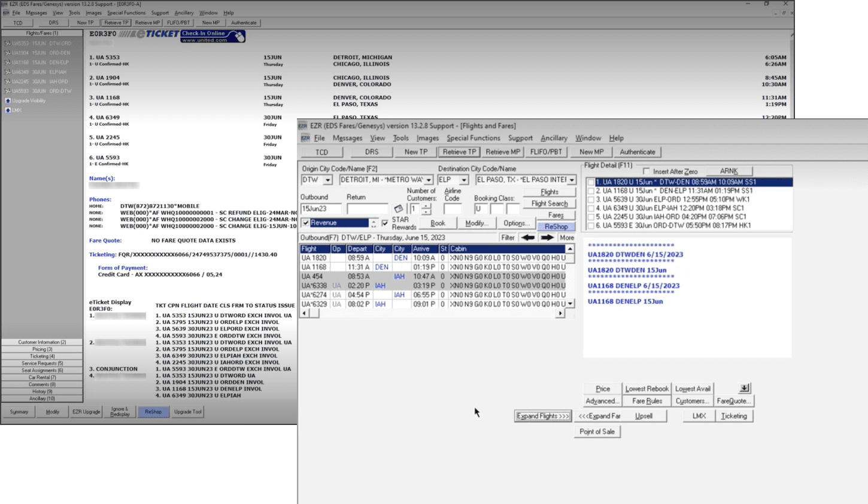Open the Detroit origin city name dropdown
Image resolution: width=868 pixels, height=504 pixels.
429,180
